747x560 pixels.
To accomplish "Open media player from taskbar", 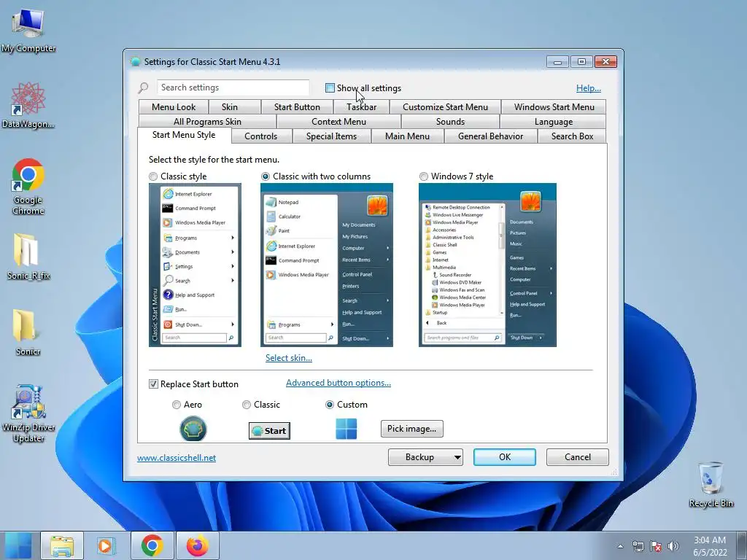I will pyautogui.click(x=106, y=545).
